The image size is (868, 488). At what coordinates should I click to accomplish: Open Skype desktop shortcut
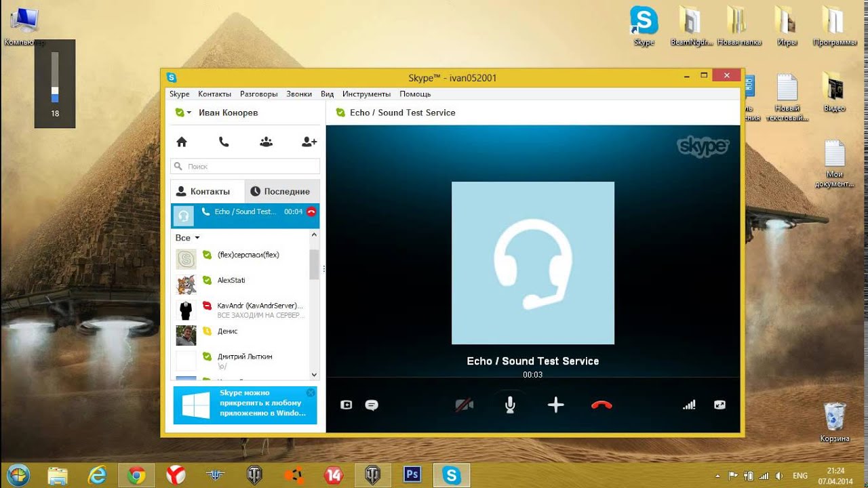click(644, 26)
